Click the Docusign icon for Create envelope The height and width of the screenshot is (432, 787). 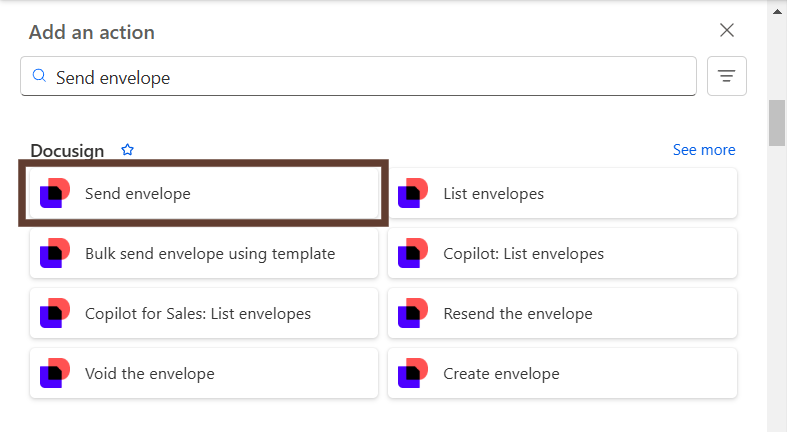pos(413,373)
